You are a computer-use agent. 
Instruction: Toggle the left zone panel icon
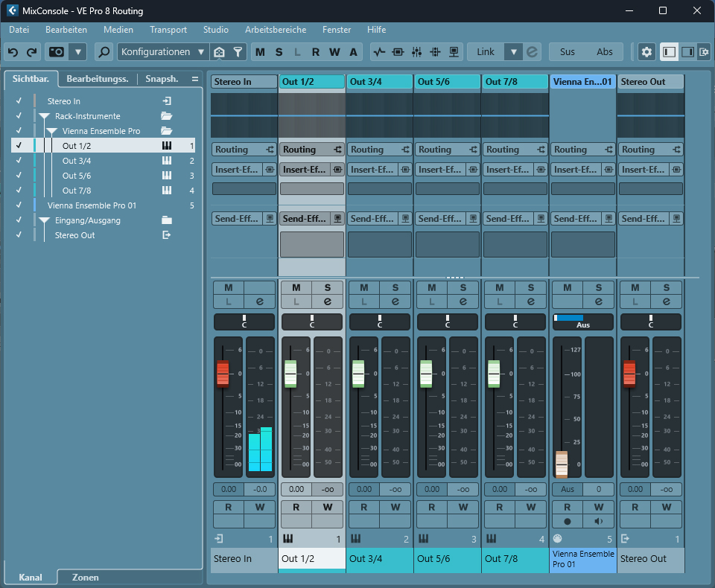669,52
